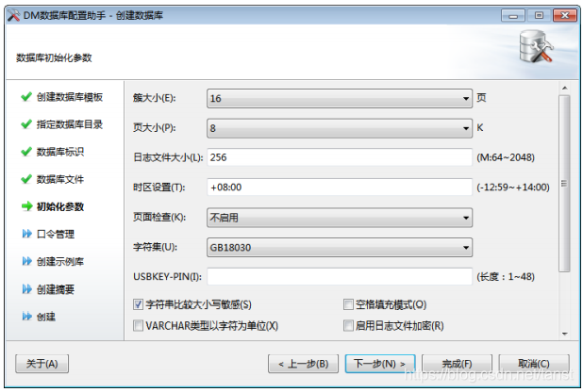Minimize the DM数据库配置助手 window
The height and width of the screenshot is (392, 583).
pos(513,16)
